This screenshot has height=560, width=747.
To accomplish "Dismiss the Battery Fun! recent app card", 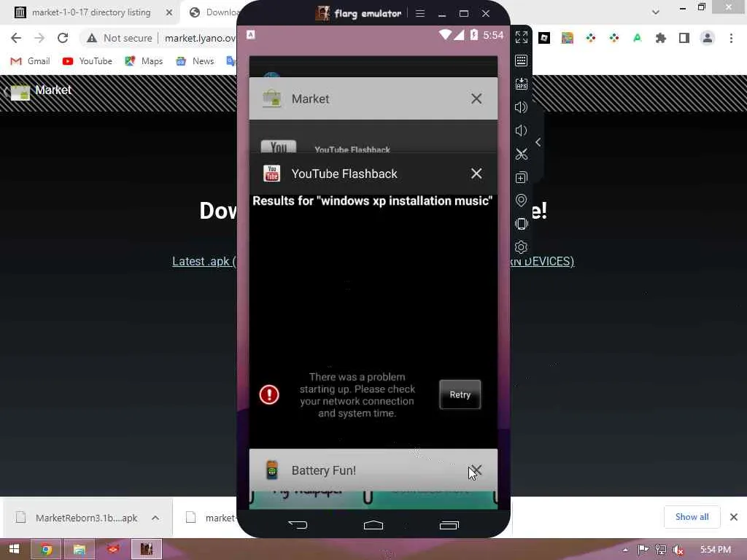I will coord(476,470).
